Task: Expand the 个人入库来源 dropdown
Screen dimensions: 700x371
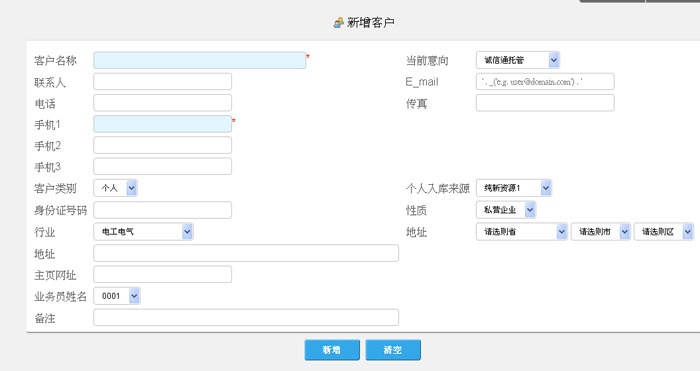Action: coord(514,188)
